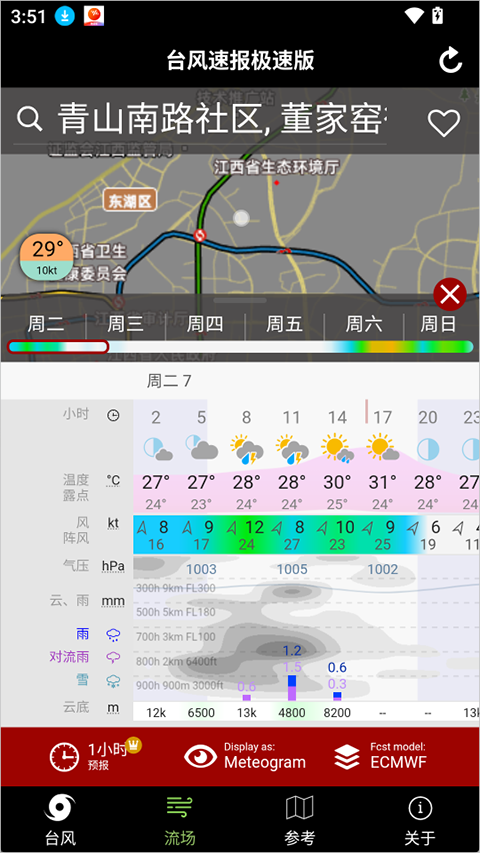The height and width of the screenshot is (853, 480).
Task: Switch to 流场 wind field tab
Action: pos(180,819)
